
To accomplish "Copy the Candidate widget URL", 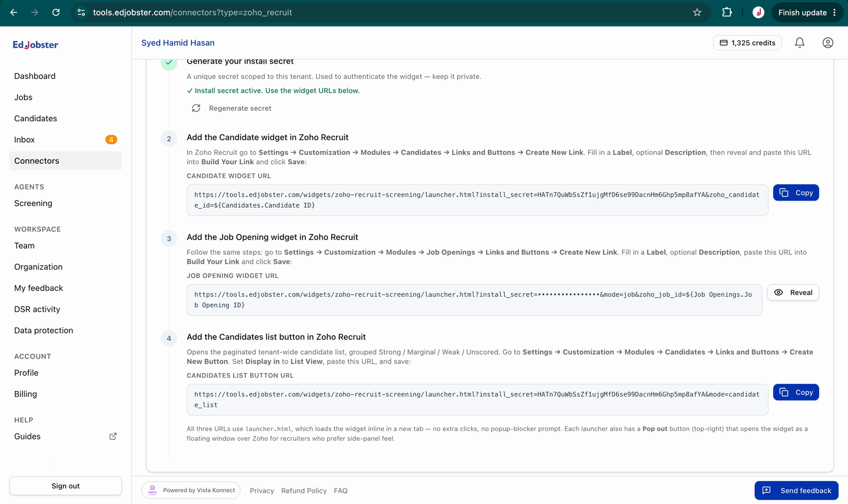I will pyautogui.click(x=796, y=192).
